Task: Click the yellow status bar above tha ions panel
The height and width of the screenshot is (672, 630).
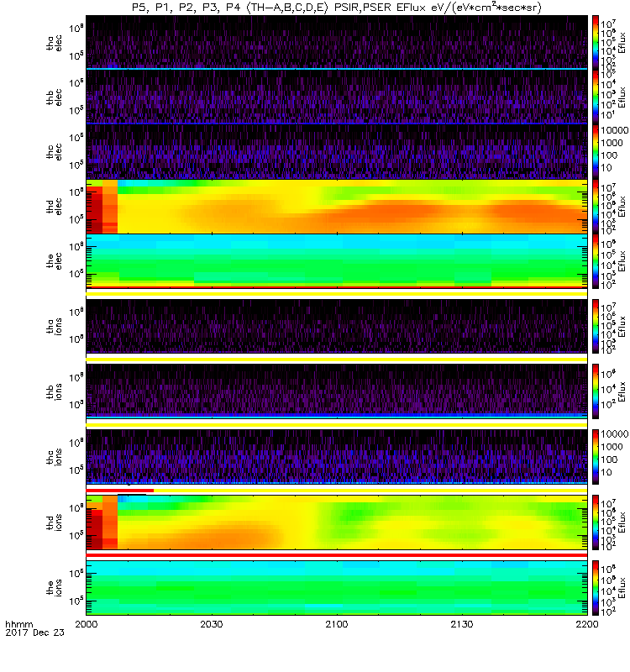Action: click(337, 294)
